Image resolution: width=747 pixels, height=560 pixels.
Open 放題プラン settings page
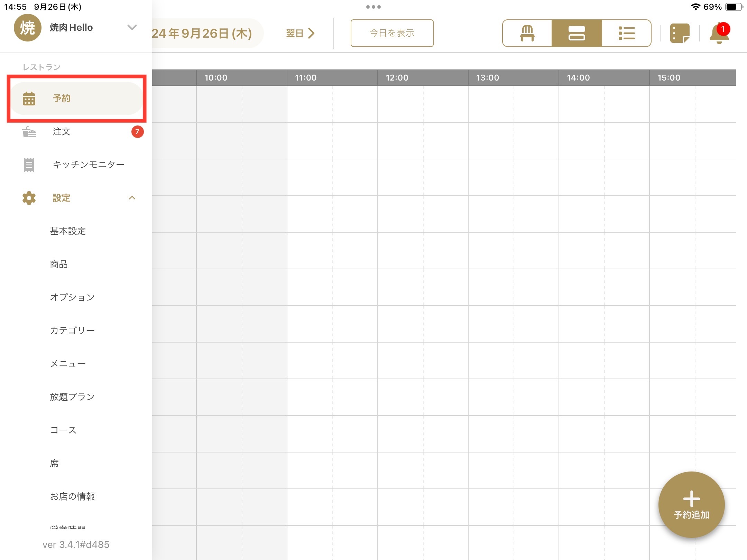pos(72,397)
